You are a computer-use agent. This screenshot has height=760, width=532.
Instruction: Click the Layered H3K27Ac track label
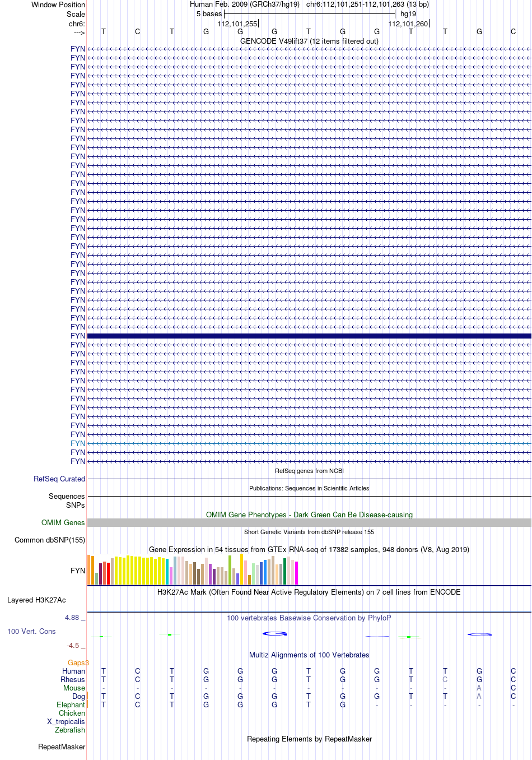click(36, 600)
